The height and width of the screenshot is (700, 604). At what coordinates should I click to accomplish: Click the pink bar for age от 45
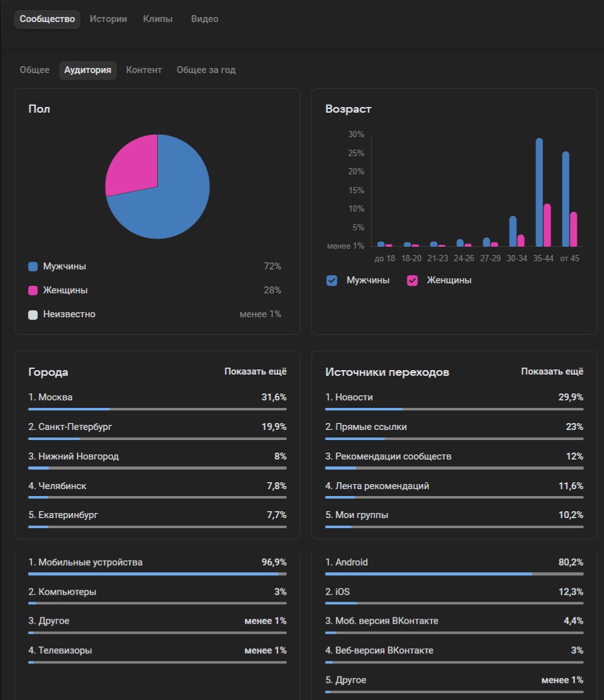pos(574,229)
